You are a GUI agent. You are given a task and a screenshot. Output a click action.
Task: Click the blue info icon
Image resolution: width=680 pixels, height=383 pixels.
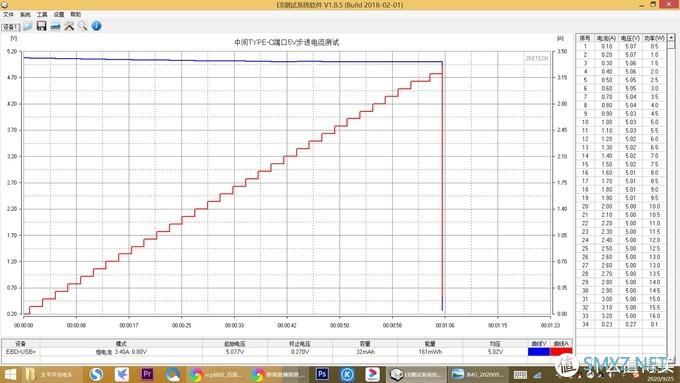[96, 26]
